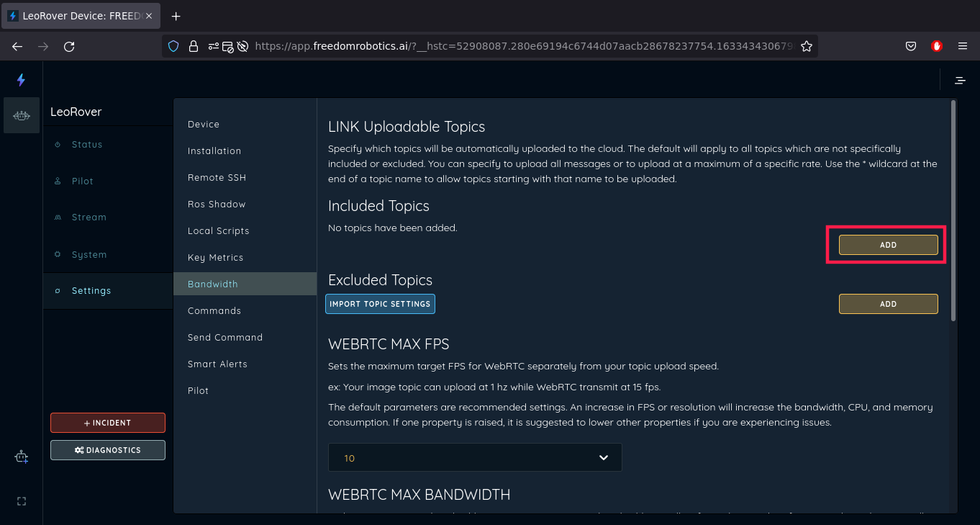Viewport: 980px width, 525px height.
Task: Open the robot device icon in left rail
Action: point(22,115)
